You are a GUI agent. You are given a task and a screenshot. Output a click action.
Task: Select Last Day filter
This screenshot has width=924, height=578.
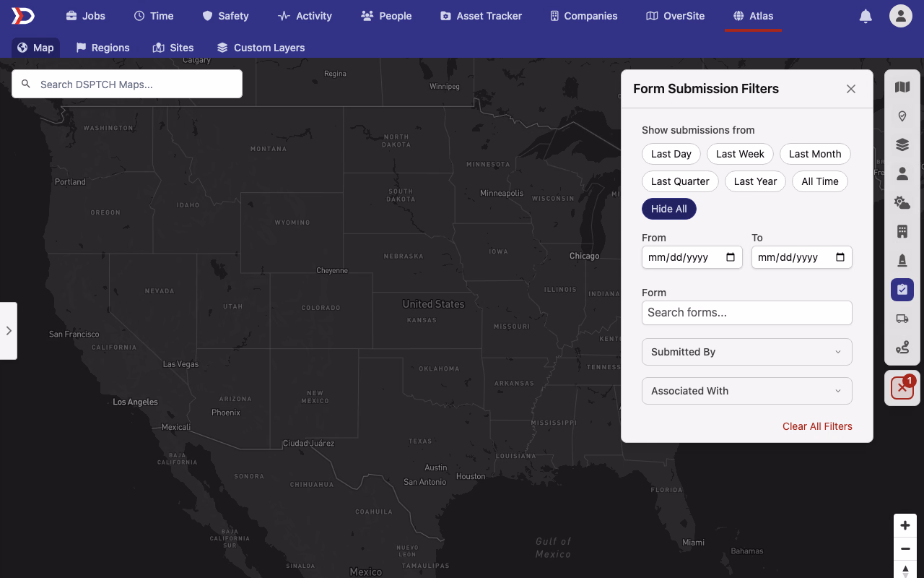click(671, 154)
